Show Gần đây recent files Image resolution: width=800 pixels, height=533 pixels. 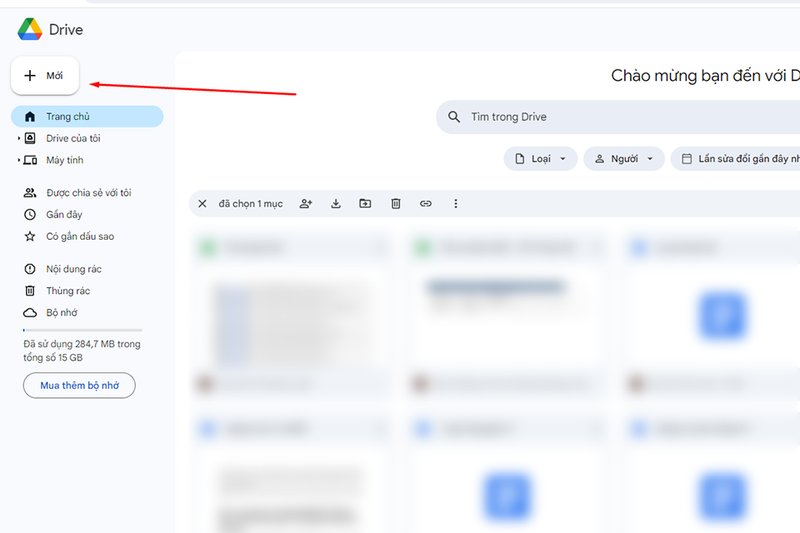(x=64, y=214)
